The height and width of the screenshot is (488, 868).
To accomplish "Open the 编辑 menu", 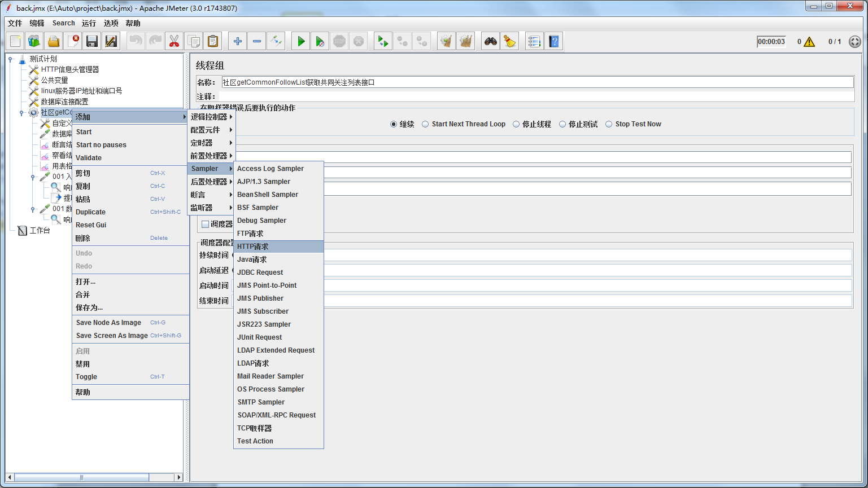I will click(x=37, y=23).
